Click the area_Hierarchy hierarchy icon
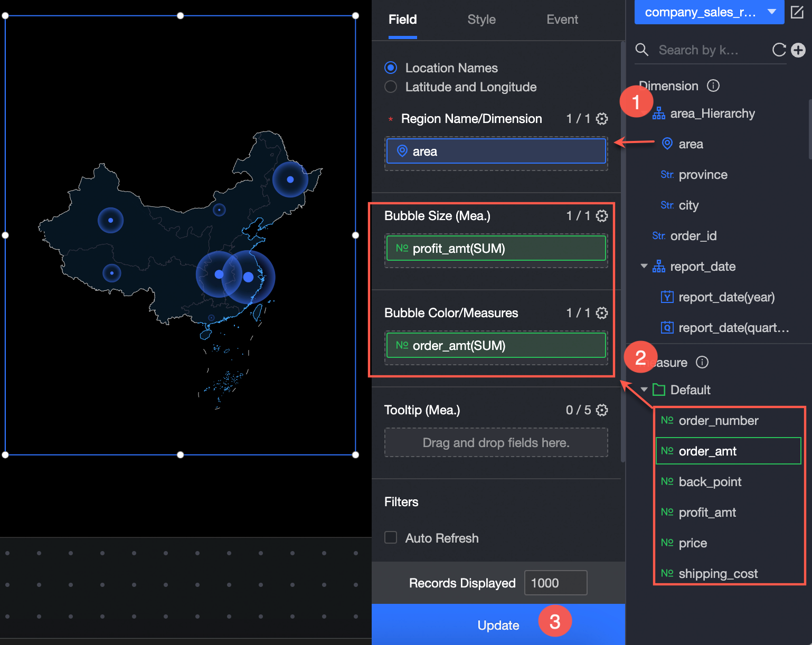Screen dimensions: 812x645 click(659, 113)
